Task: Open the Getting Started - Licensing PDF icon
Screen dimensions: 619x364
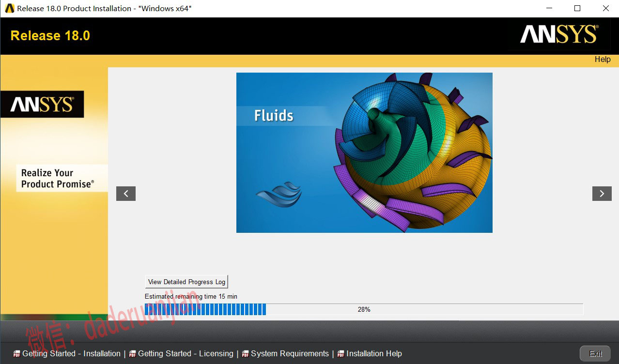Action: pyautogui.click(x=132, y=354)
